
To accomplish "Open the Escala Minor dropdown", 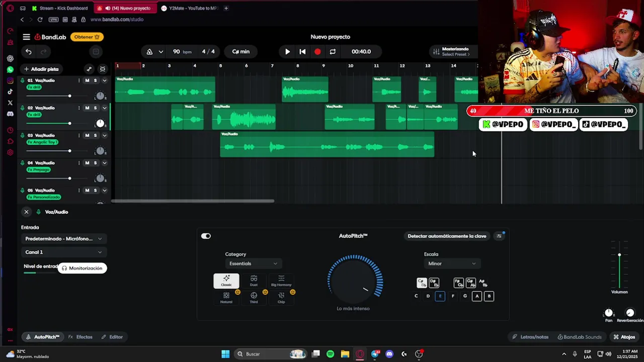I will pyautogui.click(x=452, y=263).
